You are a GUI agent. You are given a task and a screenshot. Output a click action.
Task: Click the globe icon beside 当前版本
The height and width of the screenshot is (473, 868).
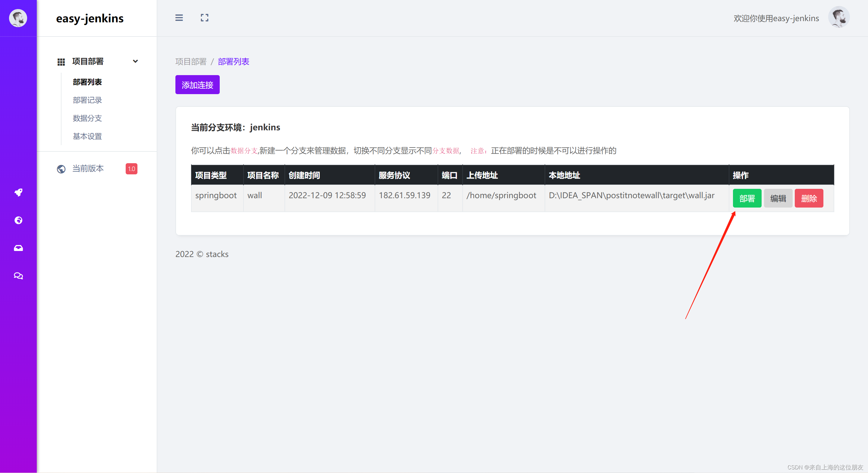click(61, 169)
